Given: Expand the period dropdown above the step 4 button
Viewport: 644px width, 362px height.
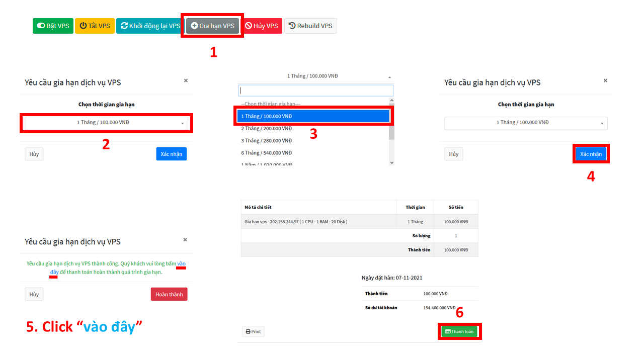Looking at the screenshot, I should [525, 123].
